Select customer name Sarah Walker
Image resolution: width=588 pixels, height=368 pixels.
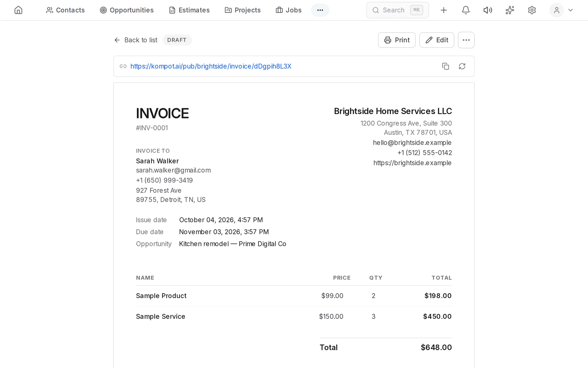(157, 161)
